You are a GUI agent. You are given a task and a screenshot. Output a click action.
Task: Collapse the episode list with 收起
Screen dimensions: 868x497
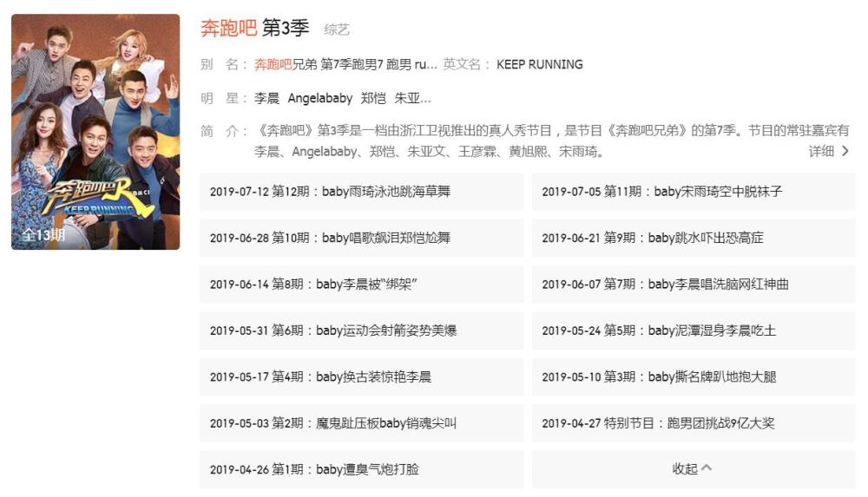[x=693, y=468]
